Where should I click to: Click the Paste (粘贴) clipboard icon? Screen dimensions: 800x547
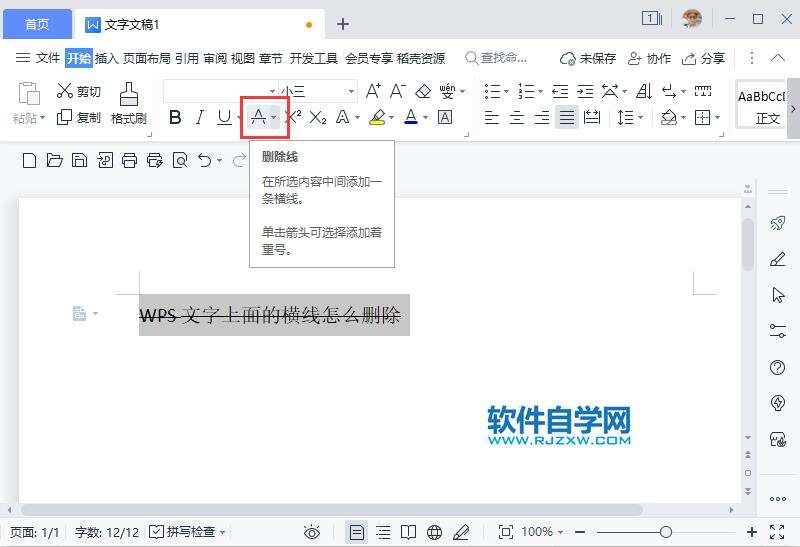(x=29, y=93)
